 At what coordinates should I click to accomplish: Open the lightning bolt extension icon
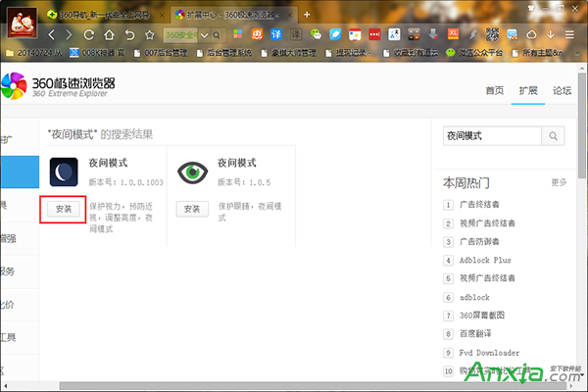click(473, 34)
